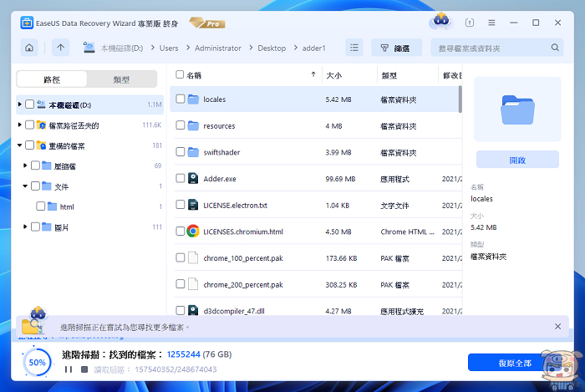Click the home icon in the toolbar

click(x=30, y=48)
